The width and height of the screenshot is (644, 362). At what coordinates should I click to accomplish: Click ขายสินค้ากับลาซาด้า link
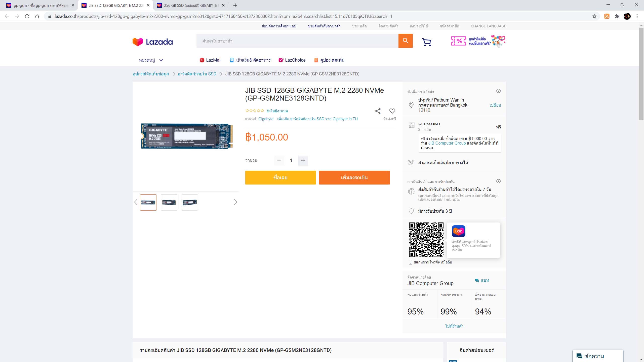[x=324, y=26]
